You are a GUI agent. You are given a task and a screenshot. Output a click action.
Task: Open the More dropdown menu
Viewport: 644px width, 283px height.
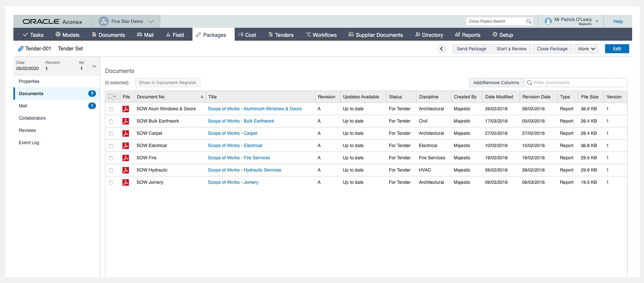[586, 49]
